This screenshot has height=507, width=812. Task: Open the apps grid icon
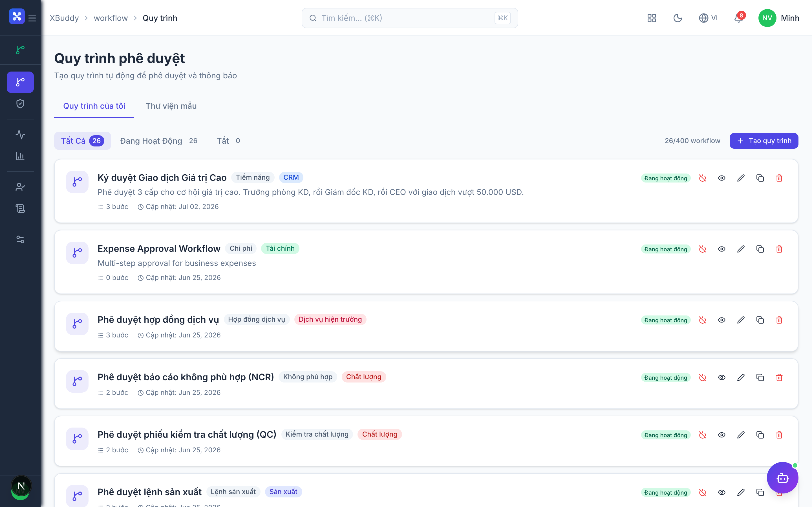click(x=652, y=18)
